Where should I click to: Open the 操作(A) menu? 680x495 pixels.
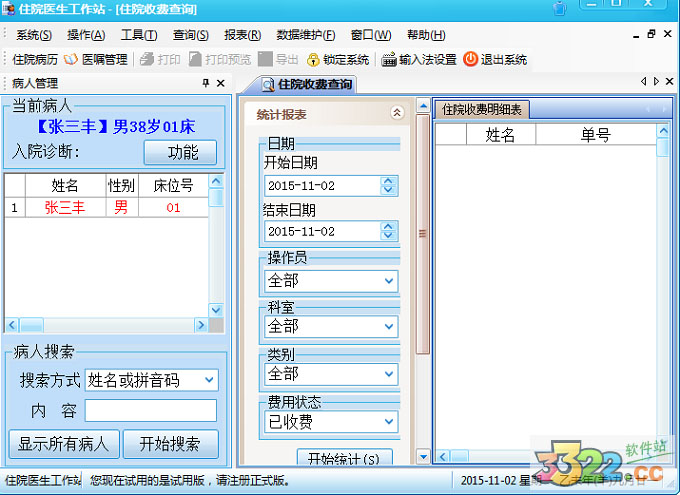[86, 35]
